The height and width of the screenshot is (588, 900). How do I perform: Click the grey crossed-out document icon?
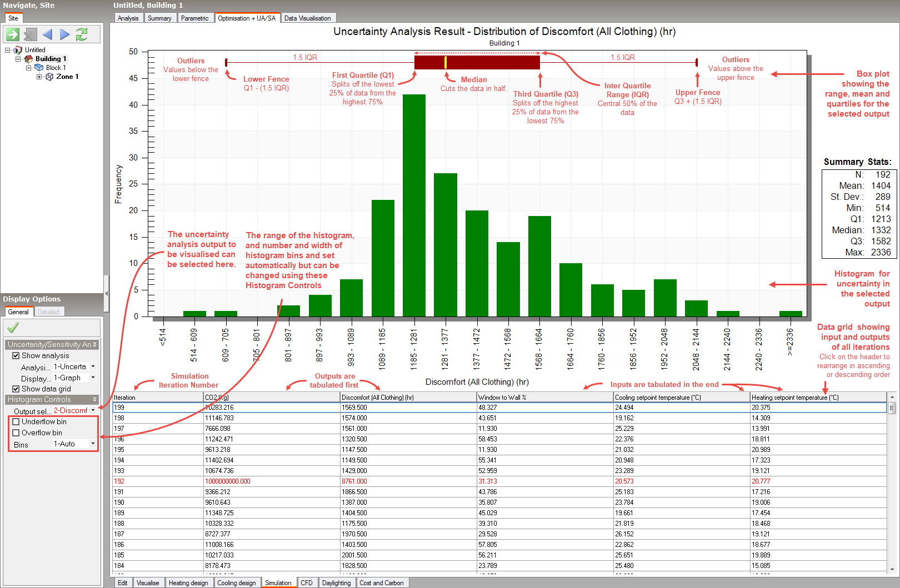(30, 34)
